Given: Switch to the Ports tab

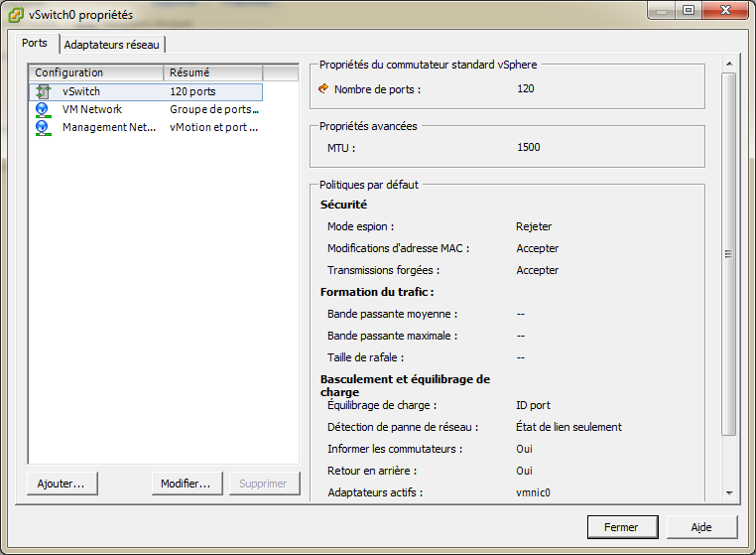Looking at the screenshot, I should 35,43.
